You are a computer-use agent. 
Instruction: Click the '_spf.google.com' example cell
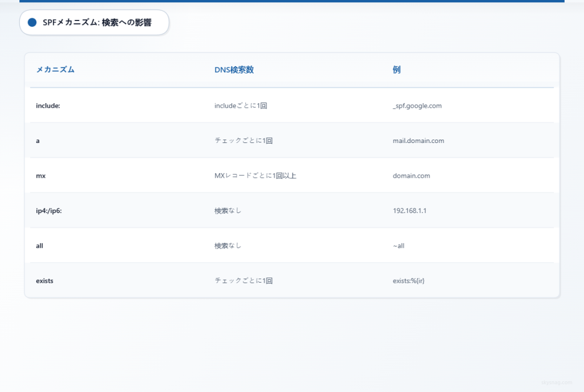click(x=417, y=105)
